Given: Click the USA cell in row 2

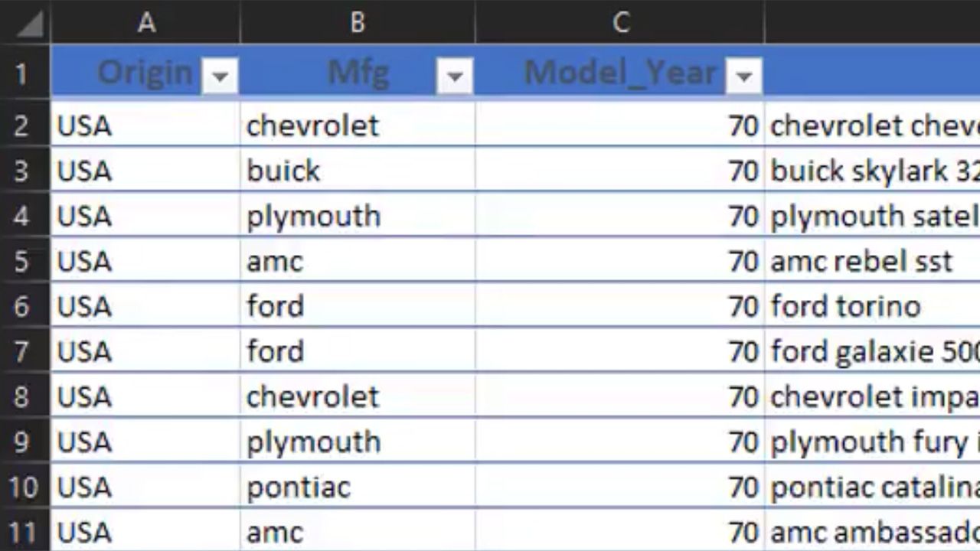Looking at the screenshot, I should pos(147,126).
